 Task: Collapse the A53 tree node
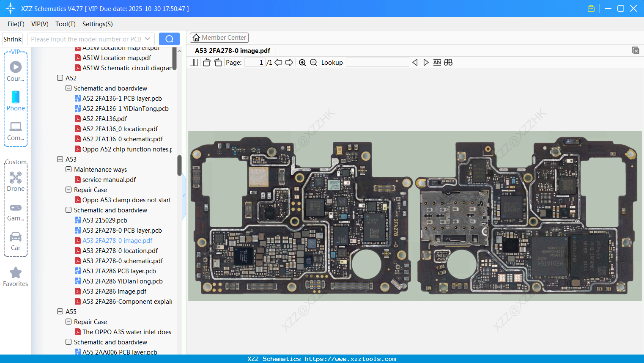60,159
